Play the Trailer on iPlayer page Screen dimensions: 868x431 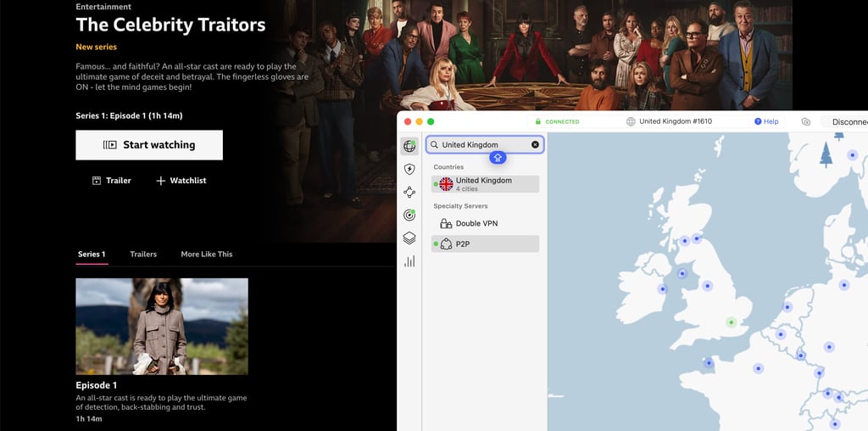112,181
